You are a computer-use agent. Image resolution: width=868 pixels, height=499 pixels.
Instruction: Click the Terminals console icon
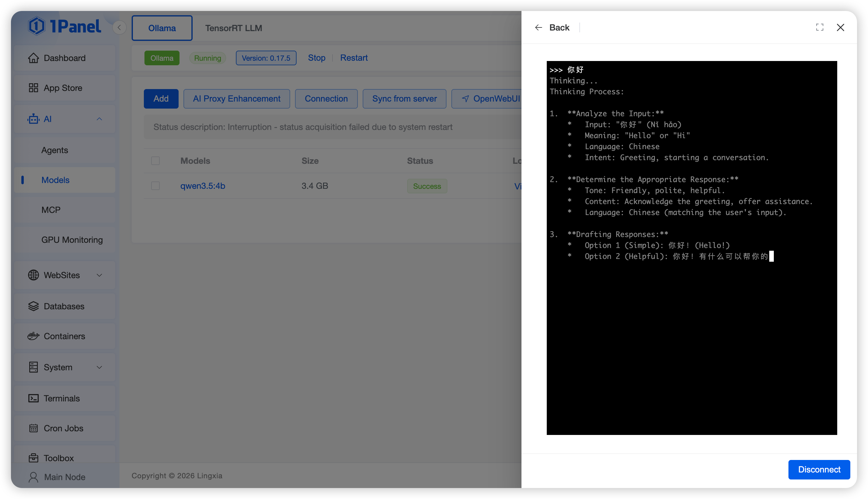tap(33, 398)
